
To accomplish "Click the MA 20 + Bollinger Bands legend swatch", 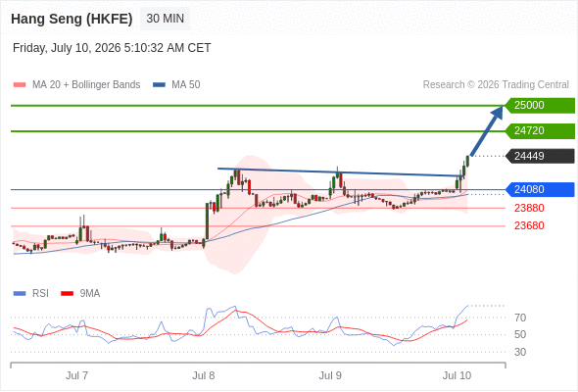I will [20, 85].
